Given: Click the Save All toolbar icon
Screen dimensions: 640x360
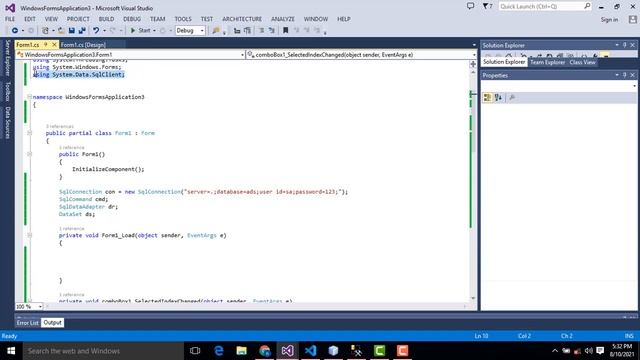Looking at the screenshot, I should [82, 31].
